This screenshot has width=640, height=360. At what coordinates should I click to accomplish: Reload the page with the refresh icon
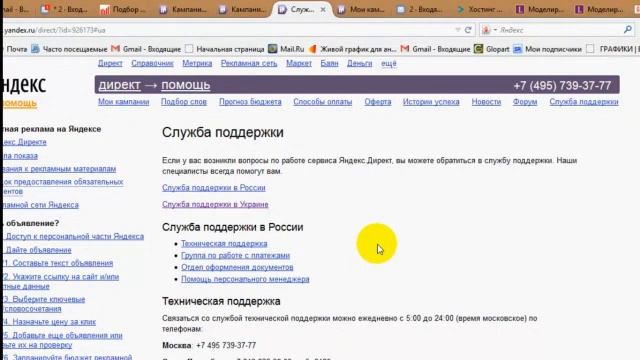(x=468, y=30)
